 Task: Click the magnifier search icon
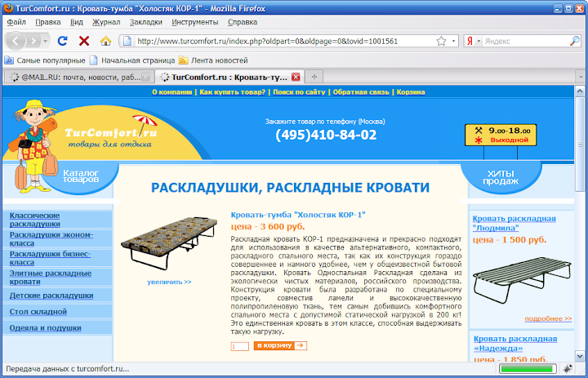(x=574, y=42)
